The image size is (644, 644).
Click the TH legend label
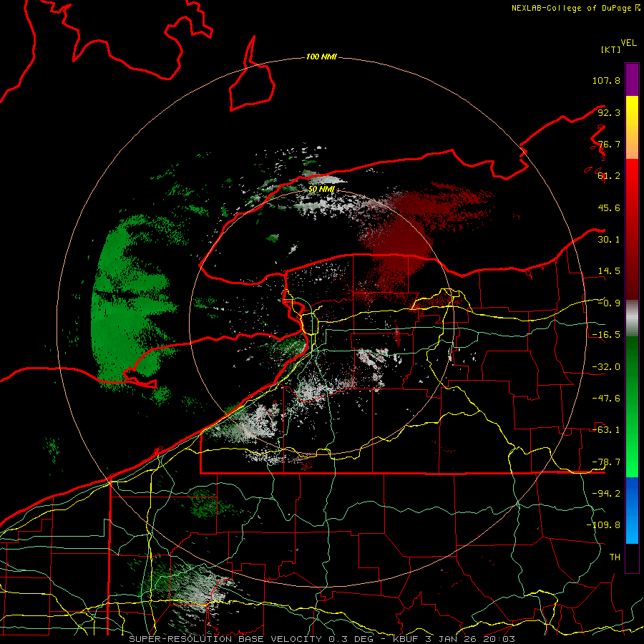click(x=615, y=557)
